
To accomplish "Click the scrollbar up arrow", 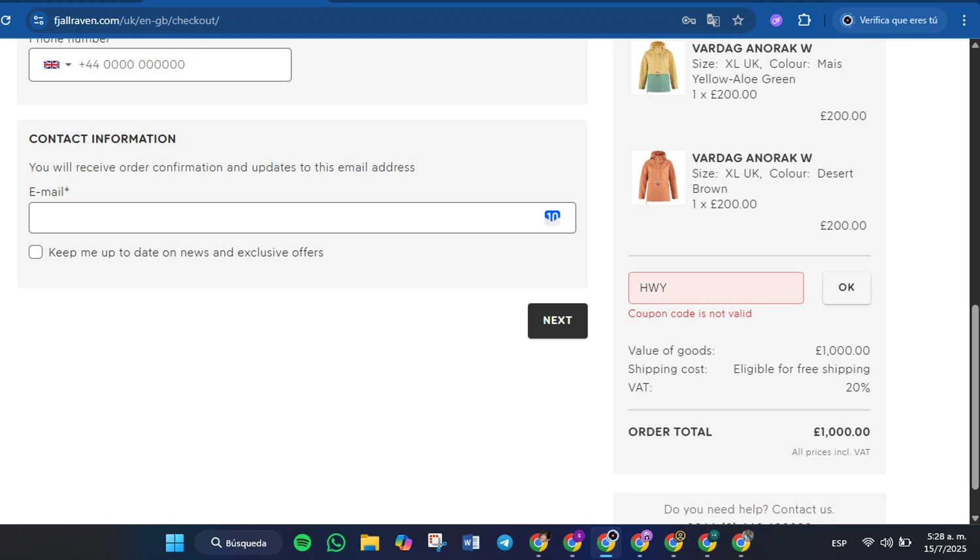I will (x=975, y=45).
